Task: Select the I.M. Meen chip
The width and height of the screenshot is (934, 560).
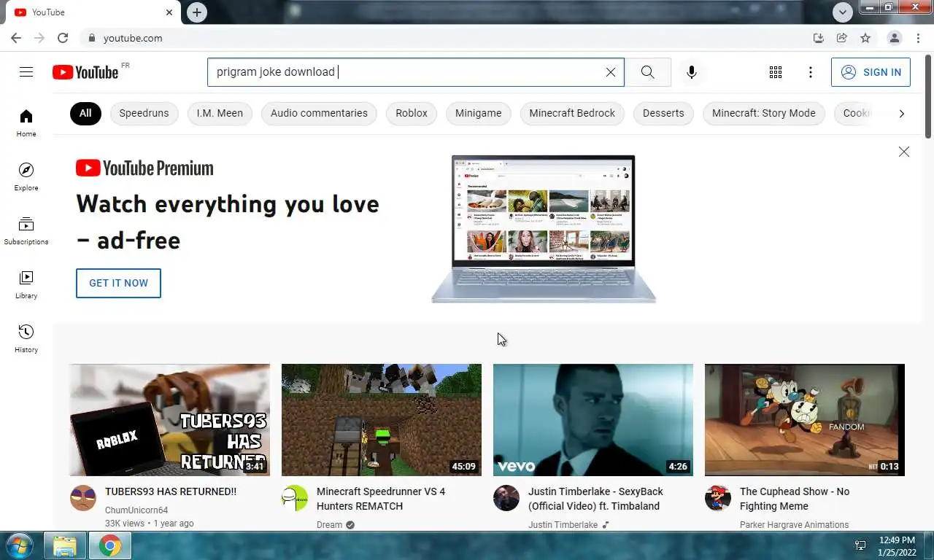Action: tap(220, 113)
